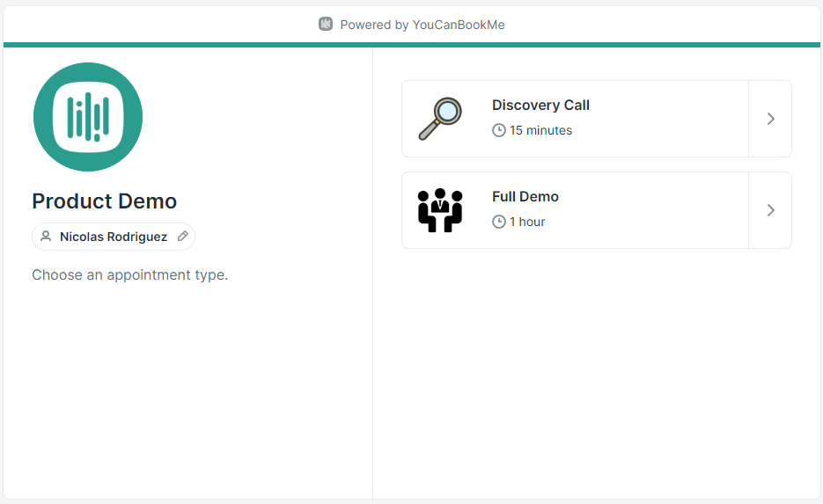Click the 1 hour duration text
This screenshot has width=823, height=504.
(527, 222)
